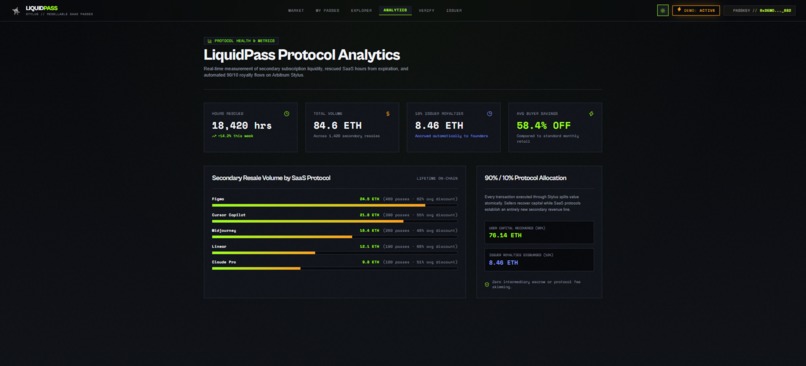Click the Cursor Copilot volume progress bar
The height and width of the screenshot is (366, 806).
[334, 221]
